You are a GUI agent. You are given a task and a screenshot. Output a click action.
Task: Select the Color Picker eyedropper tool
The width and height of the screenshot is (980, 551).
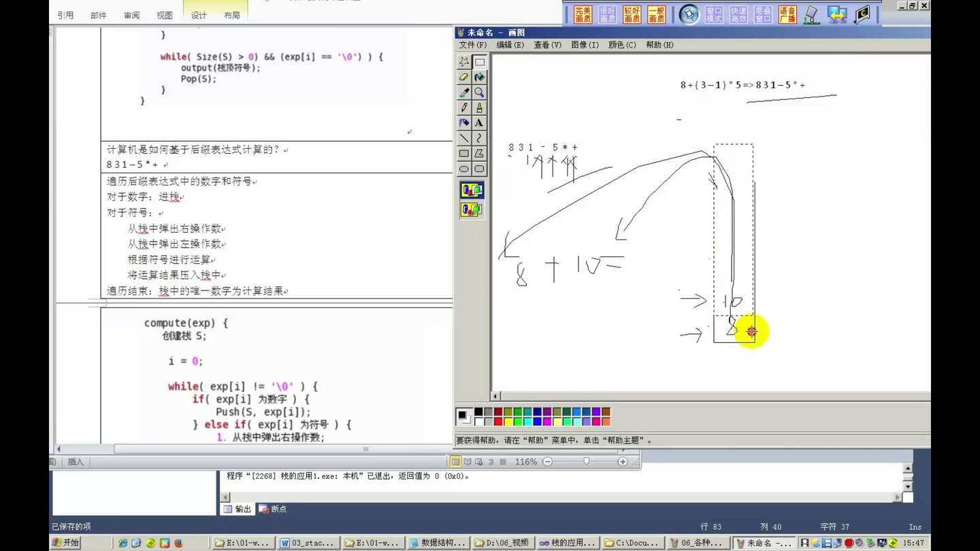(x=464, y=93)
